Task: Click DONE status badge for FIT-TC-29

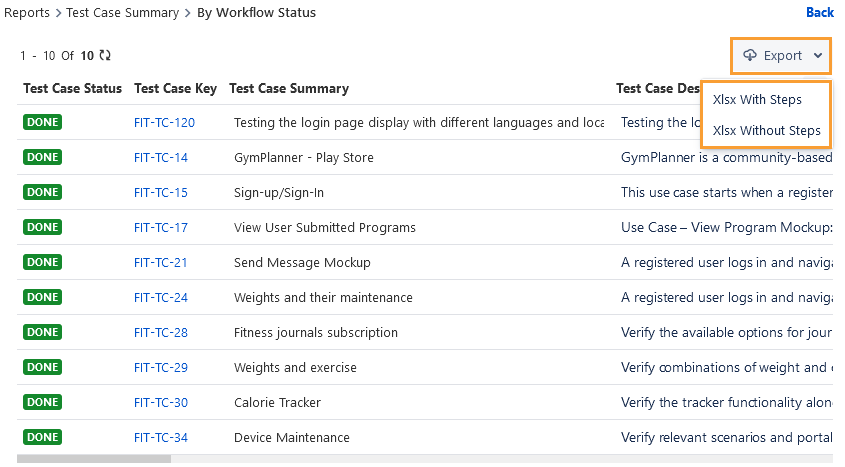Action: click(43, 367)
